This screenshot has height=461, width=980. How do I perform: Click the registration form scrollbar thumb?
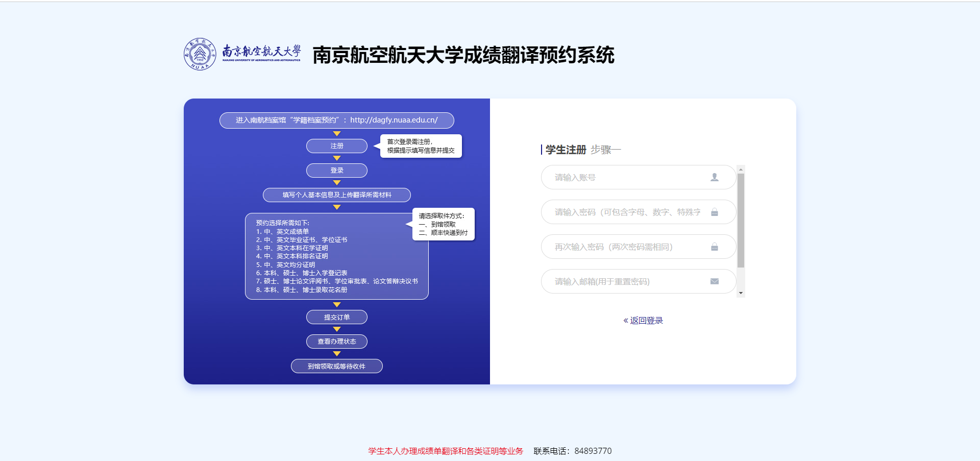click(741, 220)
